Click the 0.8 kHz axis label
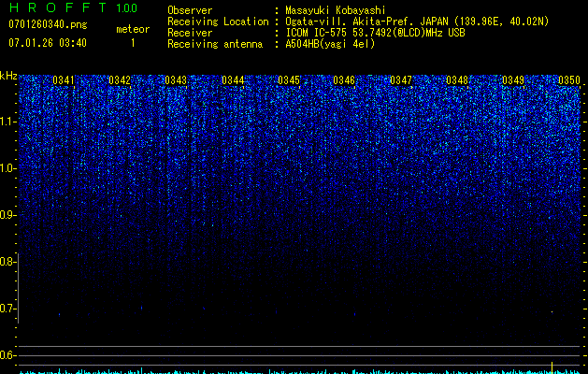 point(8,262)
